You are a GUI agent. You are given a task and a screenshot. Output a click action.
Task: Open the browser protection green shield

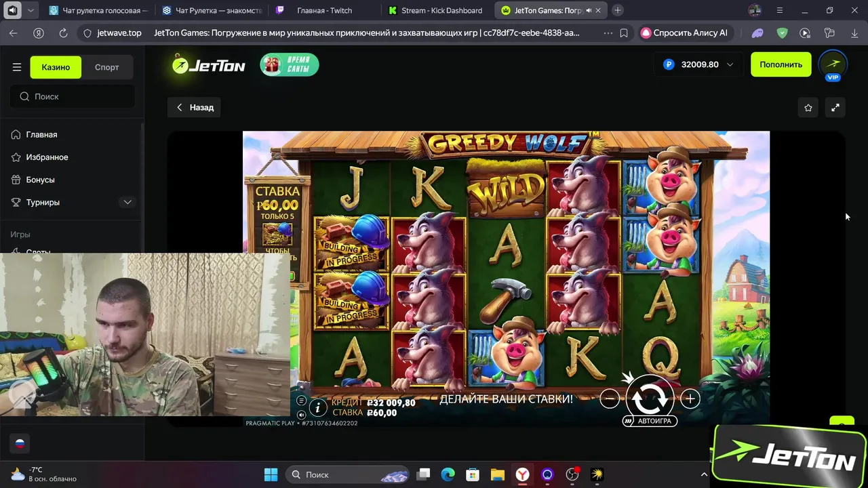(783, 33)
